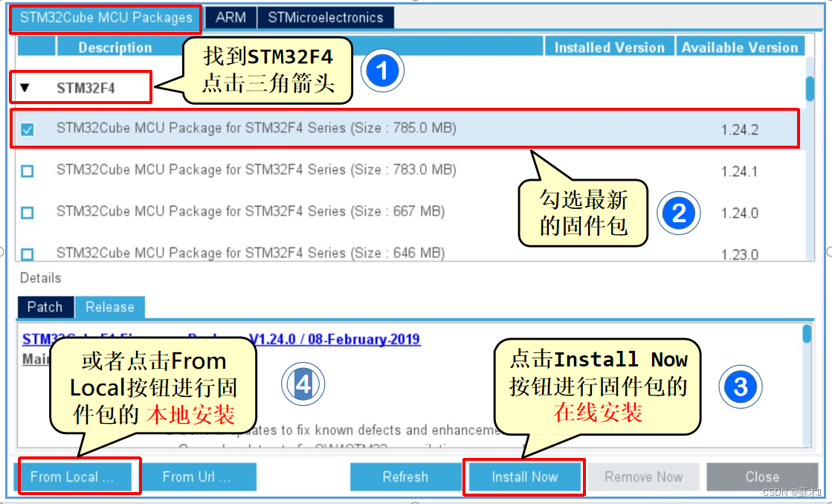Click the Description column header
This screenshot has width=832, height=504.
click(x=115, y=48)
